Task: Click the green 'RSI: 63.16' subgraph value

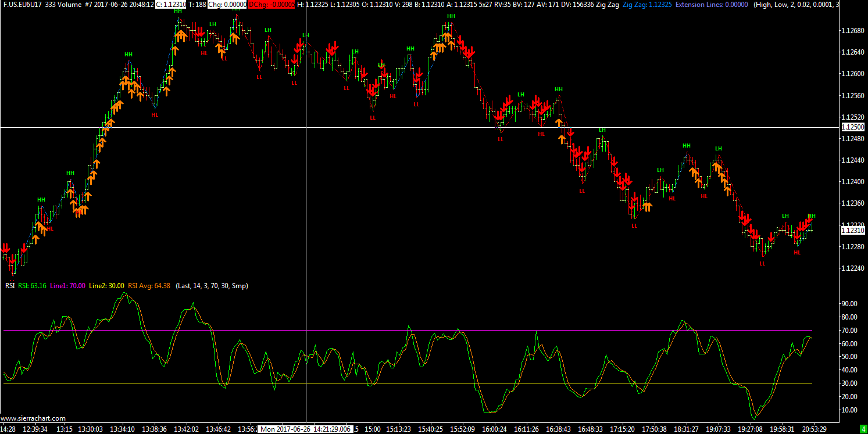Action: click(32, 285)
